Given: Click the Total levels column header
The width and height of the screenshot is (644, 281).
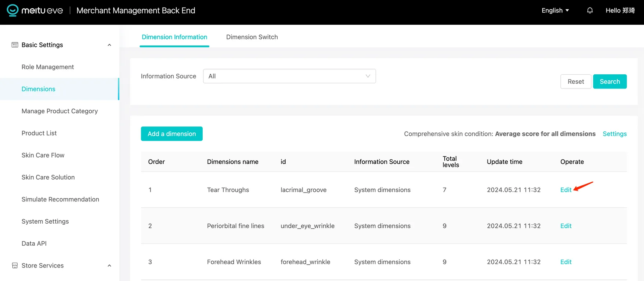Looking at the screenshot, I should pyautogui.click(x=451, y=162).
